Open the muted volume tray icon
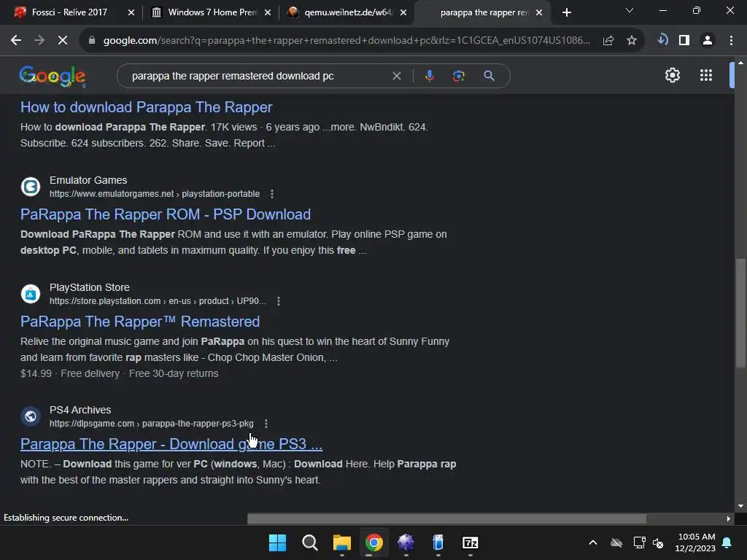 coord(658,542)
